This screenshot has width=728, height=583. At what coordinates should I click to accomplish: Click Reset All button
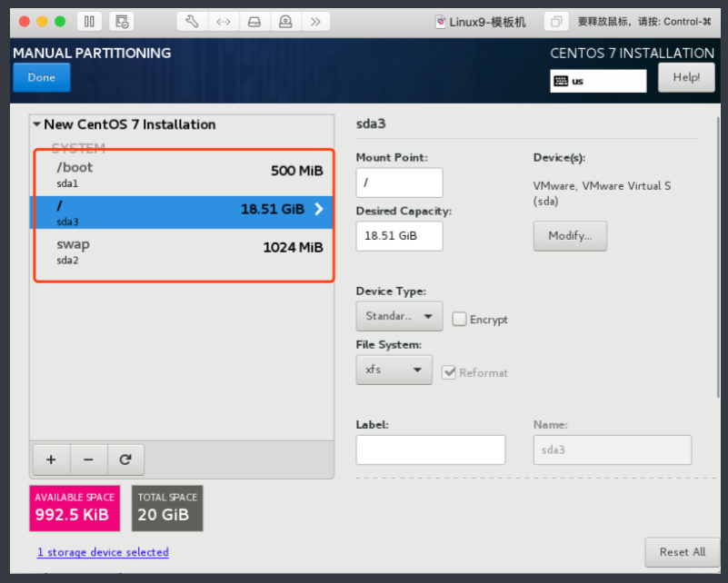point(682,552)
